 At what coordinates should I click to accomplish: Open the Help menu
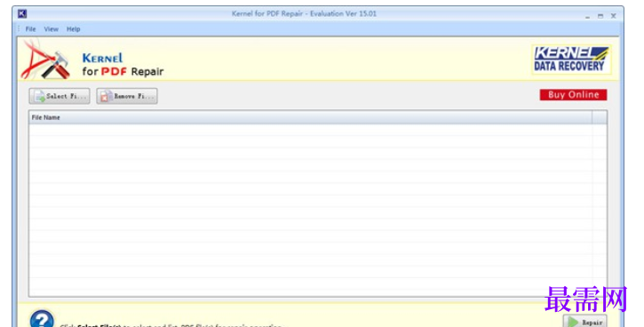[73, 29]
